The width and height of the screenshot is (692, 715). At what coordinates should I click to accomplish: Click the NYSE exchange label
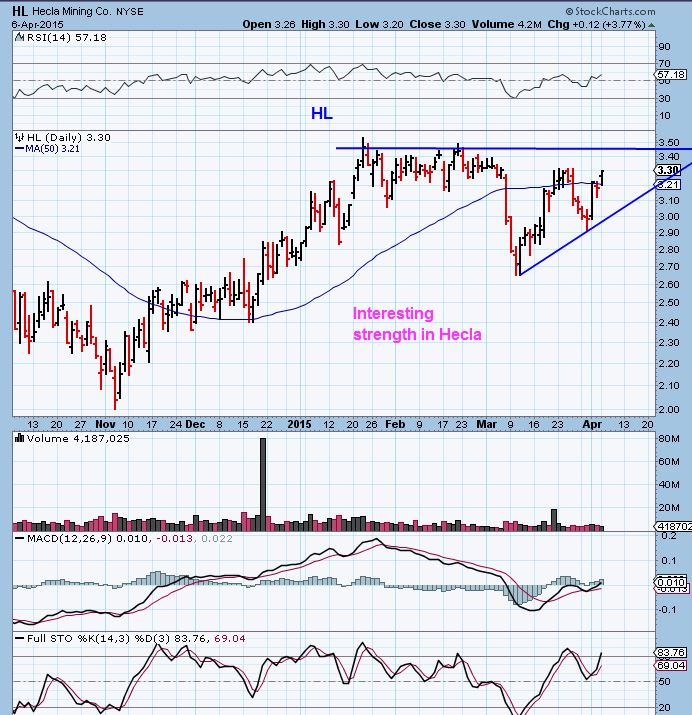pos(129,11)
